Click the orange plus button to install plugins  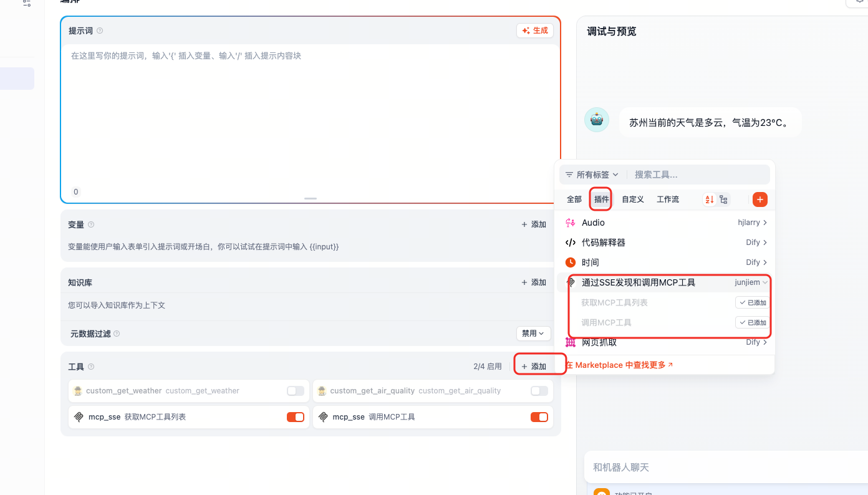click(759, 199)
